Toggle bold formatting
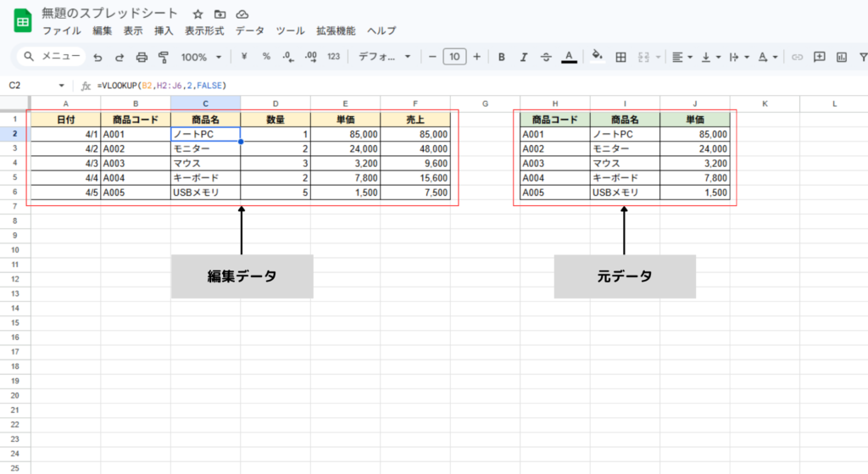 pyautogui.click(x=502, y=57)
